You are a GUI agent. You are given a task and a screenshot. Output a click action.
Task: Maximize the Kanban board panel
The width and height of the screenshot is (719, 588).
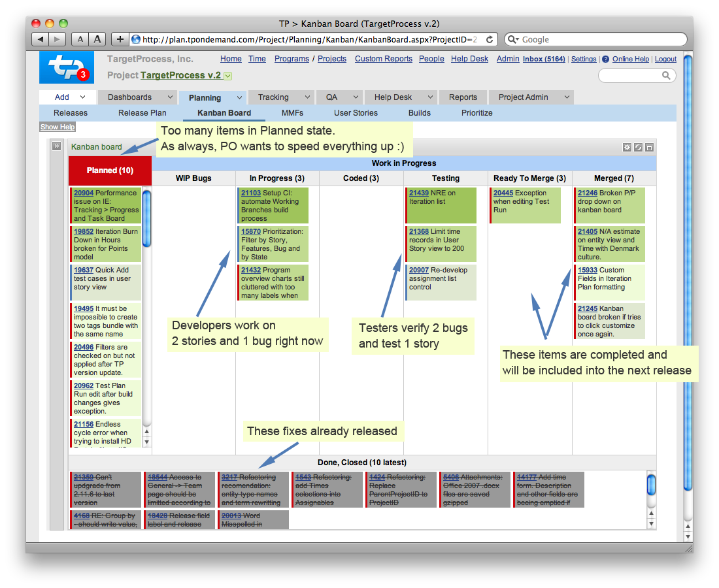(x=649, y=147)
